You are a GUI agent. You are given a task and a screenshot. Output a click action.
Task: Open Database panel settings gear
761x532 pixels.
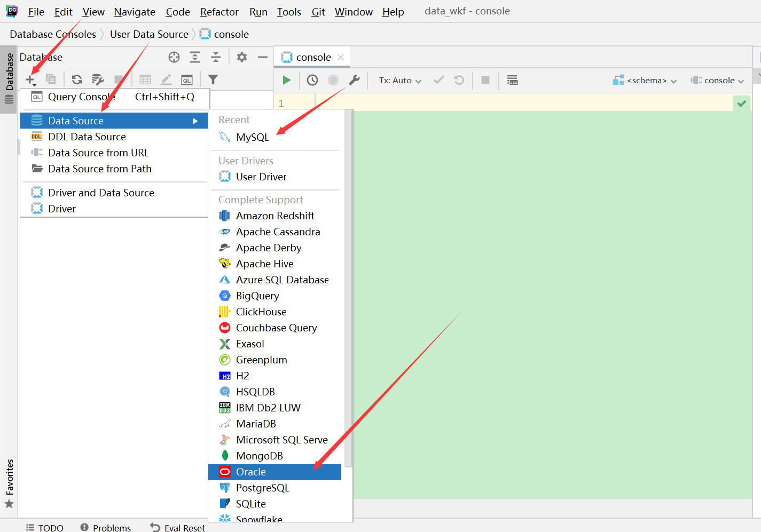point(242,57)
